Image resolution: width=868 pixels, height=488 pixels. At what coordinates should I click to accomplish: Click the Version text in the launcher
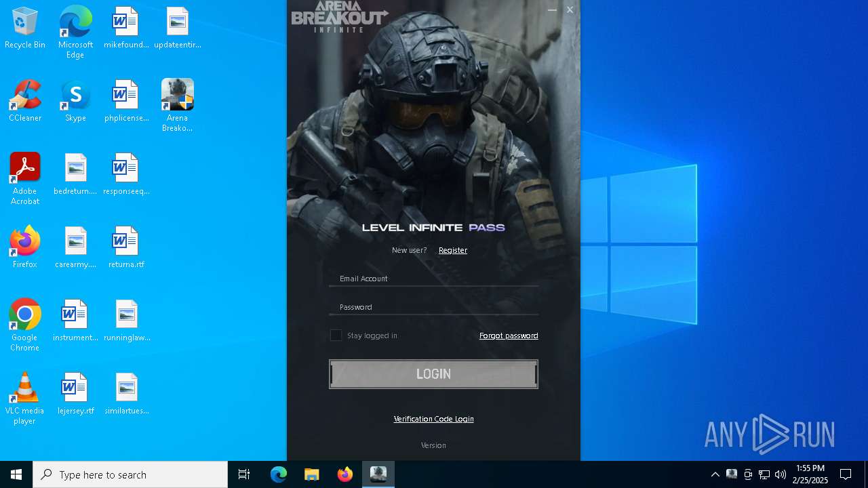(433, 445)
